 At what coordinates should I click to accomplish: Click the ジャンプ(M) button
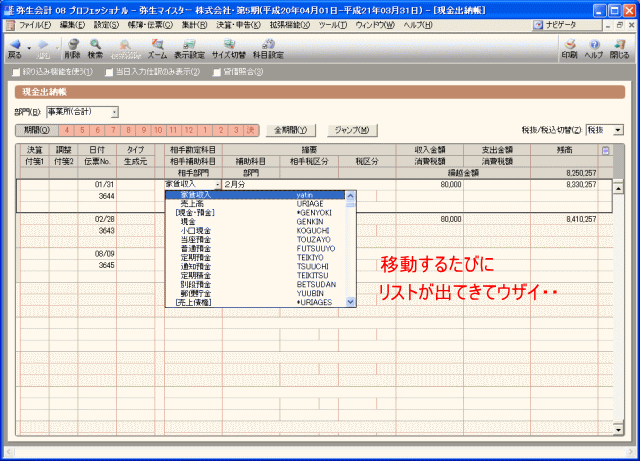click(x=352, y=130)
